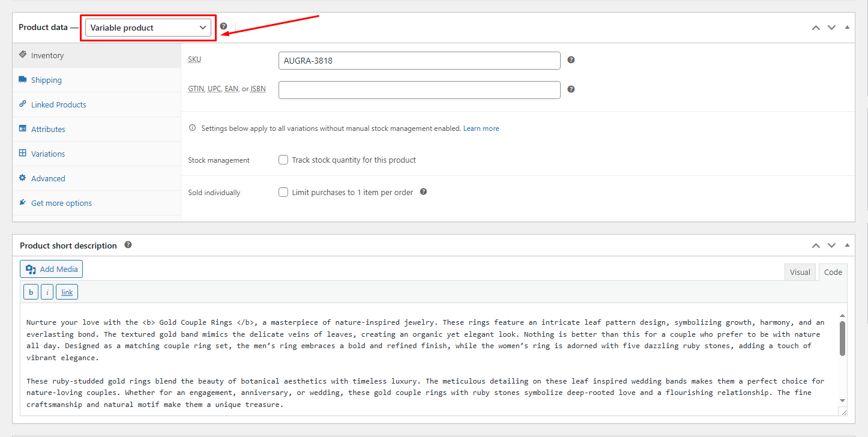Open the Shipping tab
This screenshot has width=868, height=437.
click(97, 80)
